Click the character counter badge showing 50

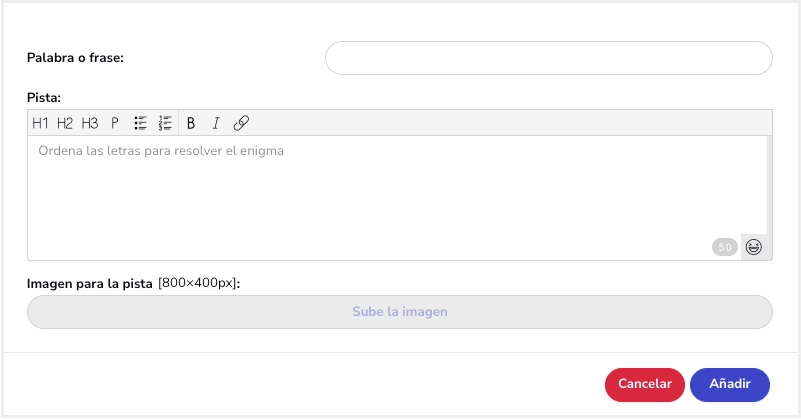tap(725, 247)
